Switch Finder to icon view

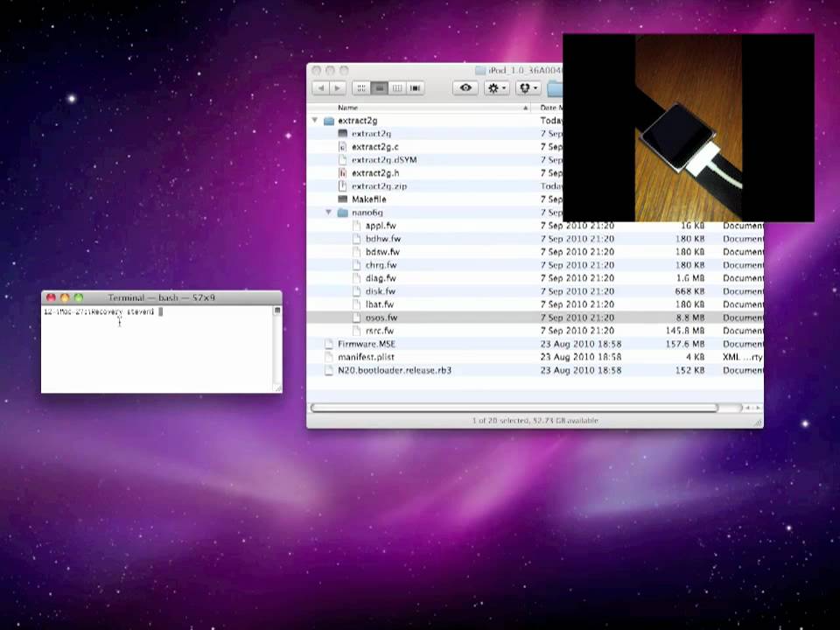click(360, 88)
